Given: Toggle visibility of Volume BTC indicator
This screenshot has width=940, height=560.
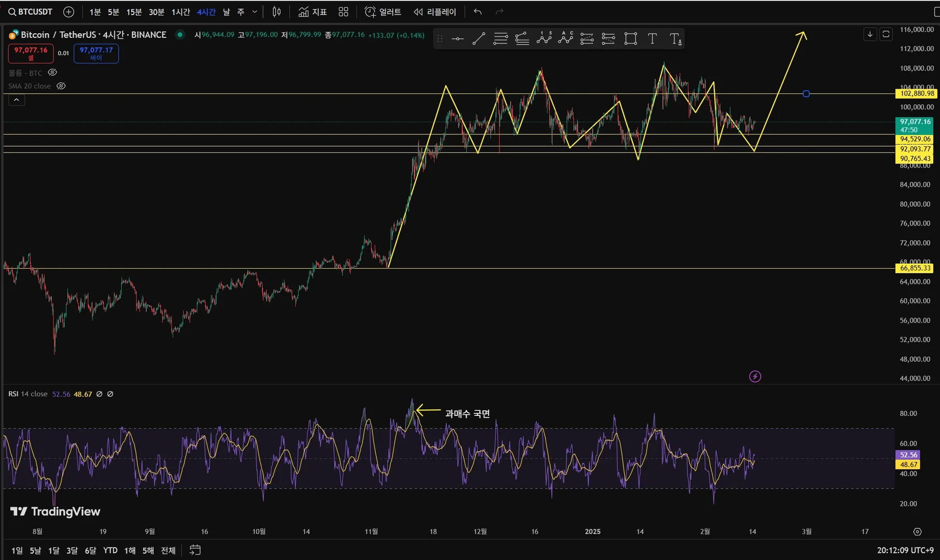Looking at the screenshot, I should [x=52, y=73].
